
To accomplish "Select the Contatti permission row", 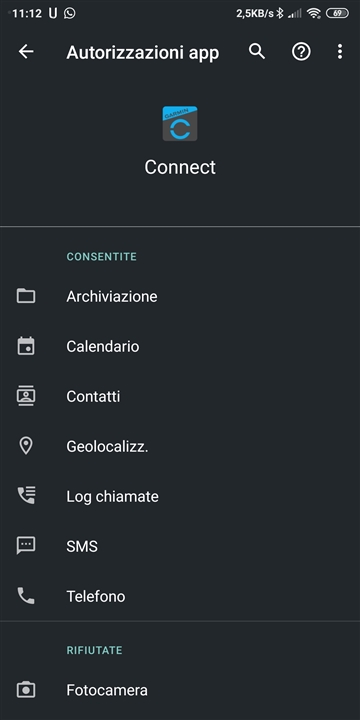I will pos(180,396).
